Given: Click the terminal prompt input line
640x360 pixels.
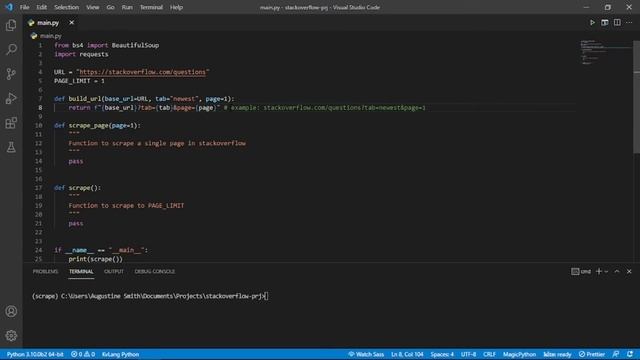Looking at the screenshot, I should (x=150, y=296).
